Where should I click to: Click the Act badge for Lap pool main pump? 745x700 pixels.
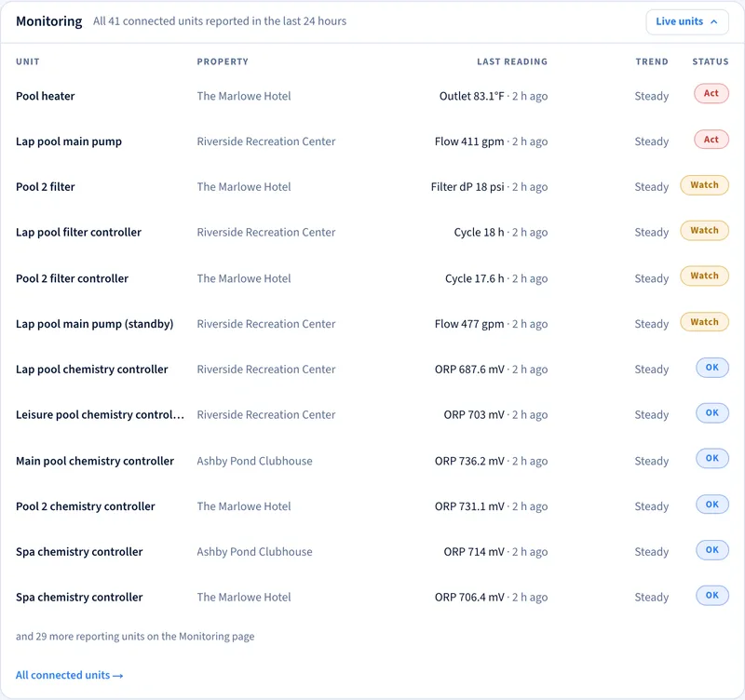[x=711, y=140]
